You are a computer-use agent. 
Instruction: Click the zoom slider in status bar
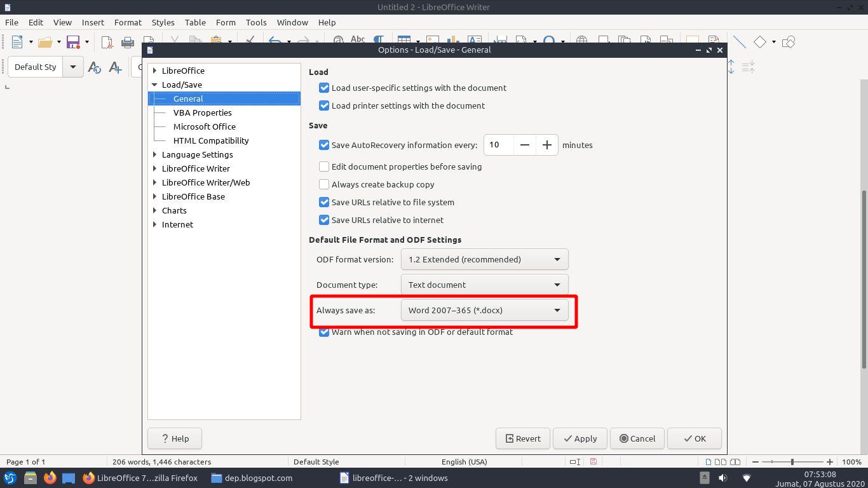(x=792, y=462)
